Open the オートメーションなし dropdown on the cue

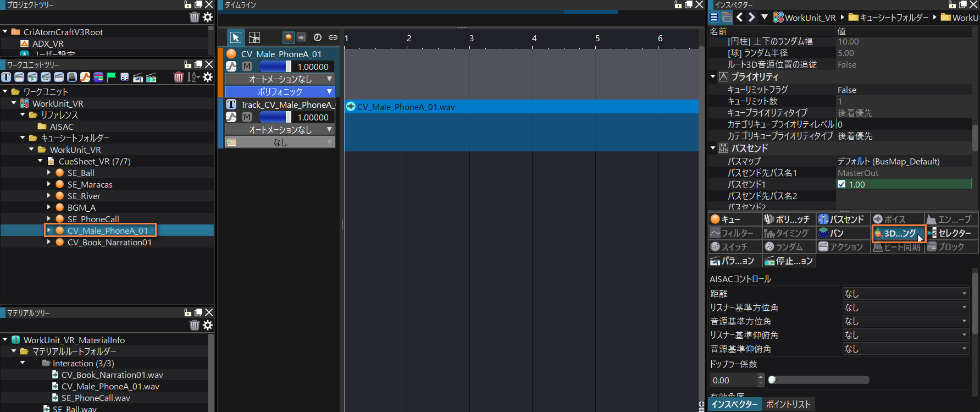point(280,79)
